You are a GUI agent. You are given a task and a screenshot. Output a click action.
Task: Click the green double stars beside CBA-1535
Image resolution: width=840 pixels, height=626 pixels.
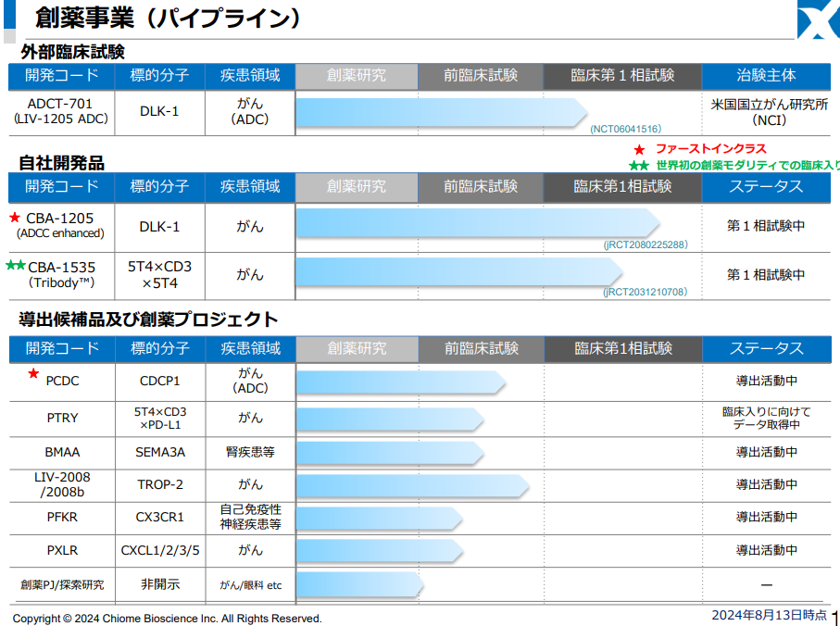(16, 266)
